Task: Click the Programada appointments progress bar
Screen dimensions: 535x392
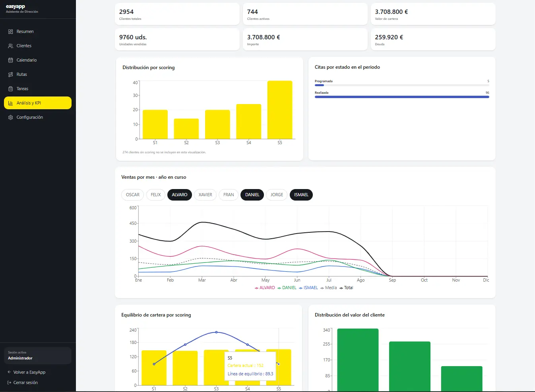Action: [402, 85]
